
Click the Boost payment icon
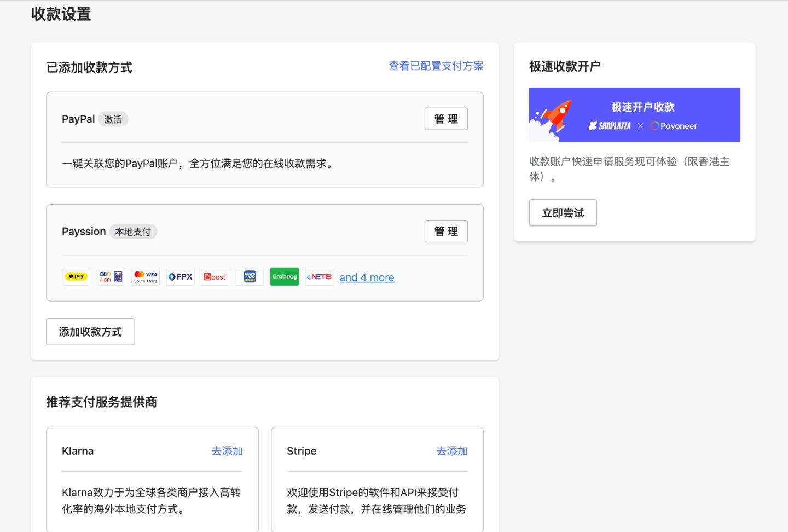click(215, 276)
